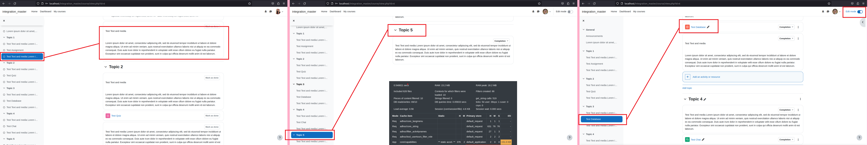Screen dimensions: 868x145
Task: Click the integration_master site name in left window
Action: (14, 11)
